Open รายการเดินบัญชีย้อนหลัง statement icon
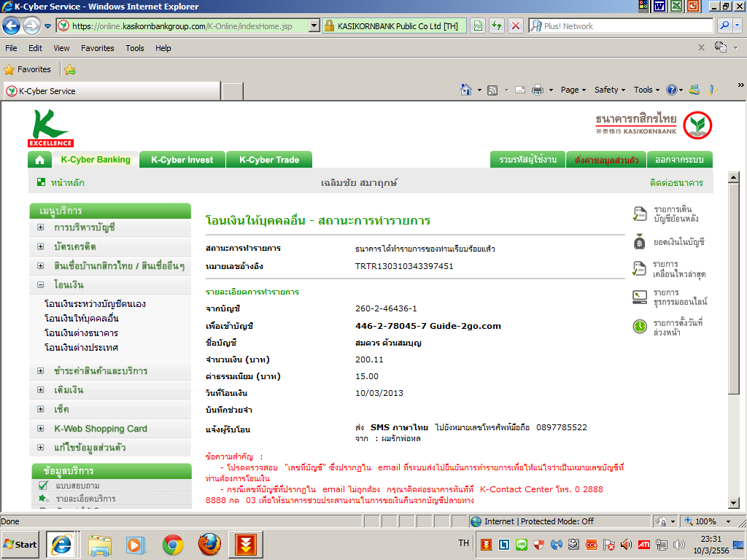This screenshot has width=747, height=560. [x=639, y=214]
